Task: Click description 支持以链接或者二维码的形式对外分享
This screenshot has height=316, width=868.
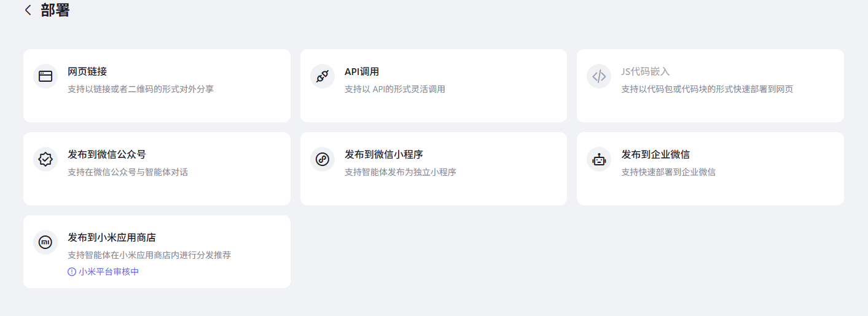Action: (x=141, y=89)
